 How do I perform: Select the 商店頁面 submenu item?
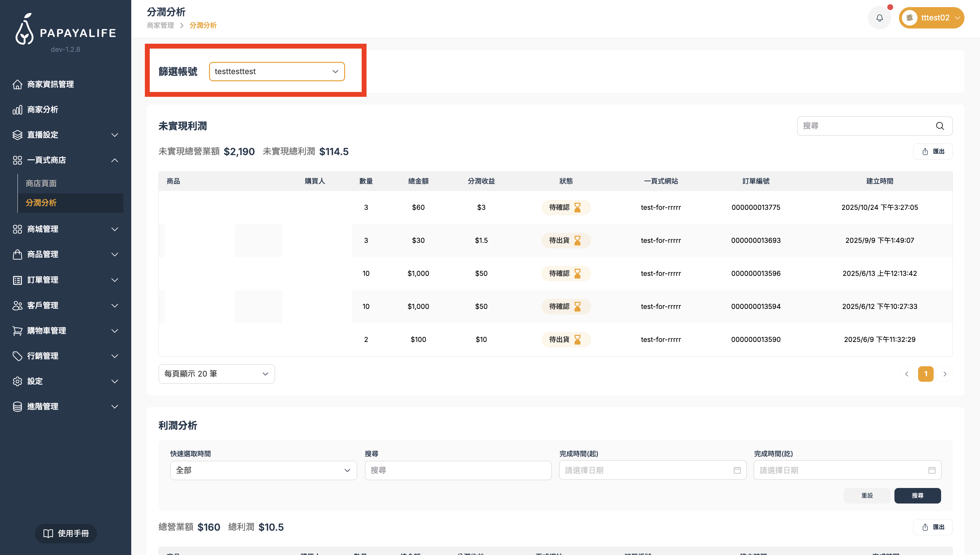click(x=41, y=183)
